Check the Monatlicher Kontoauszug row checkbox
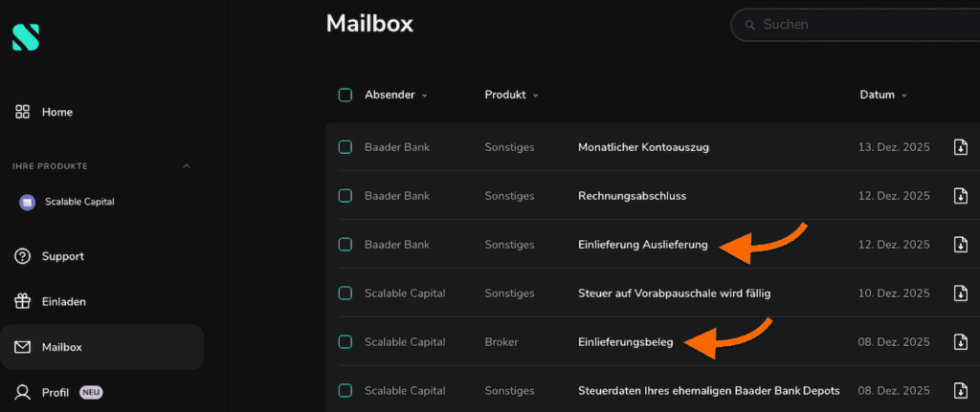Viewport: 980px width, 412px height. click(x=345, y=147)
